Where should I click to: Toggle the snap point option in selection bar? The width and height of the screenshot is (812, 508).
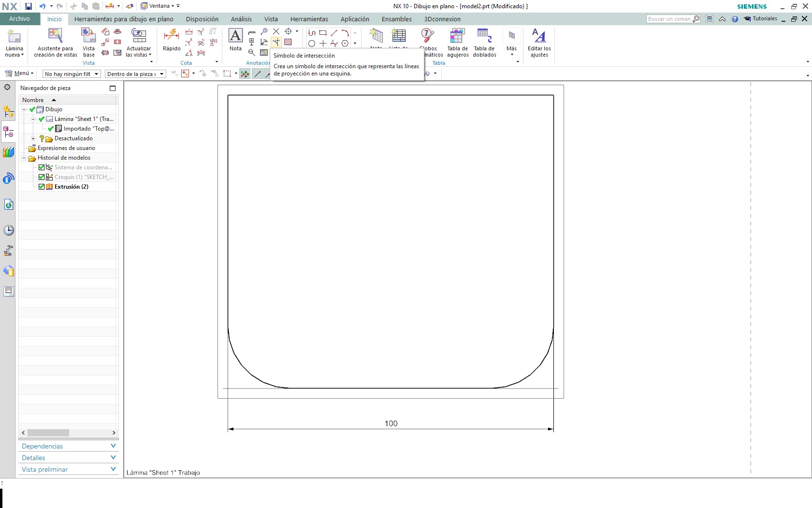click(x=245, y=74)
